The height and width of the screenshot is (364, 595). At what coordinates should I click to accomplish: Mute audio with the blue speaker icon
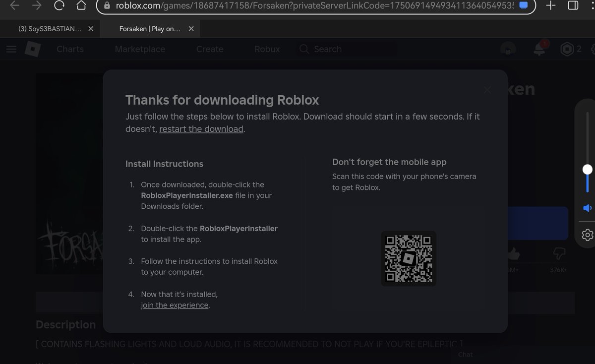point(587,208)
